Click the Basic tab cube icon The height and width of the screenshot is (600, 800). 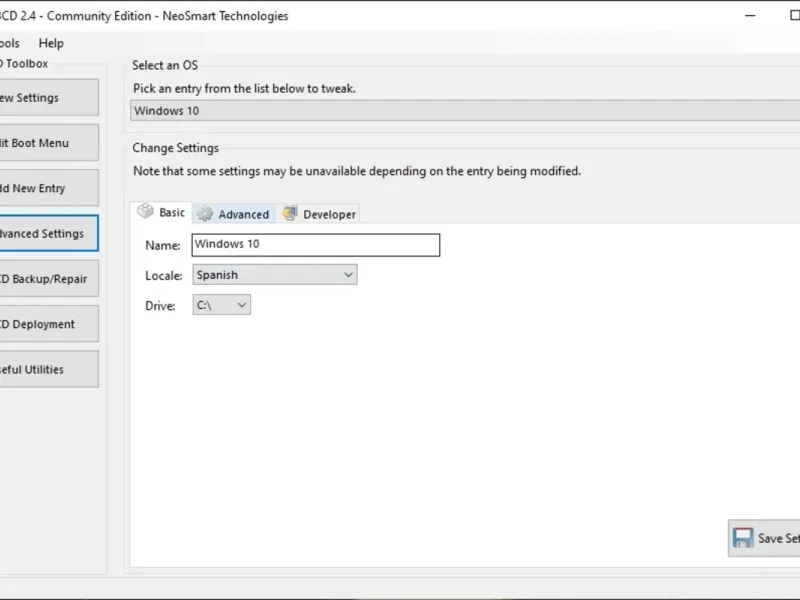tap(145, 211)
